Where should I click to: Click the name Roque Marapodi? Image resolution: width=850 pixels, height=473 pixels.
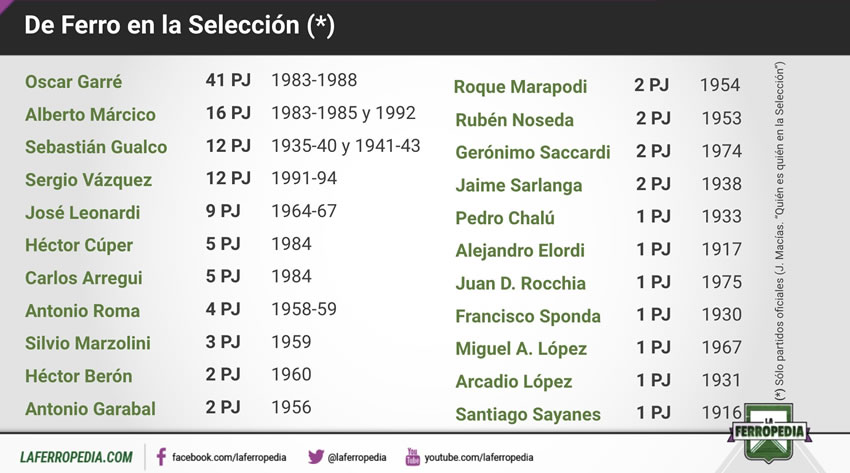click(x=520, y=87)
